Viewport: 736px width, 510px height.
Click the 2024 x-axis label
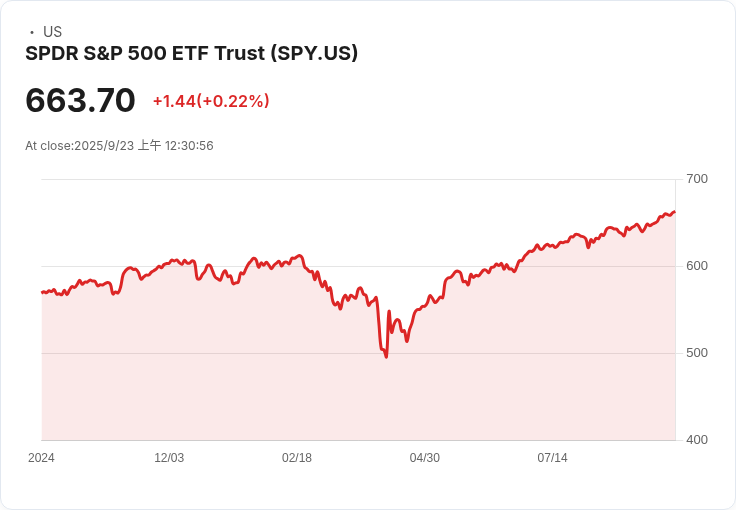point(41,458)
